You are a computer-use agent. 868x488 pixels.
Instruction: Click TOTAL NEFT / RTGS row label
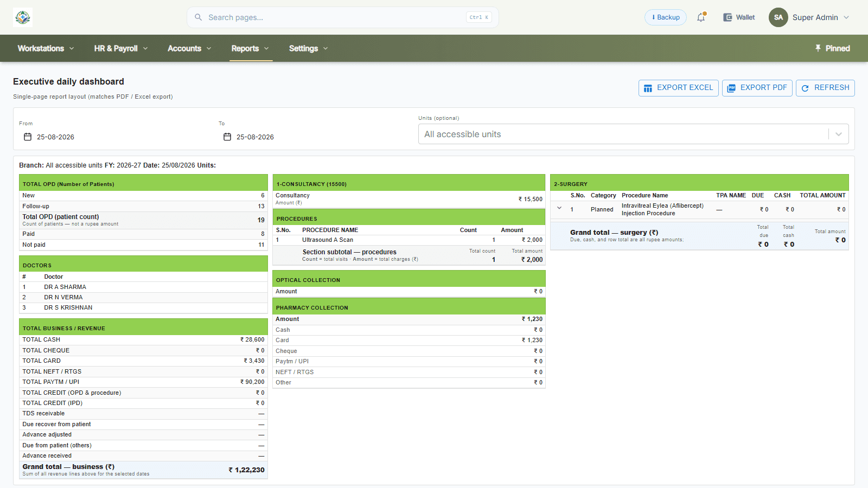coord(52,371)
